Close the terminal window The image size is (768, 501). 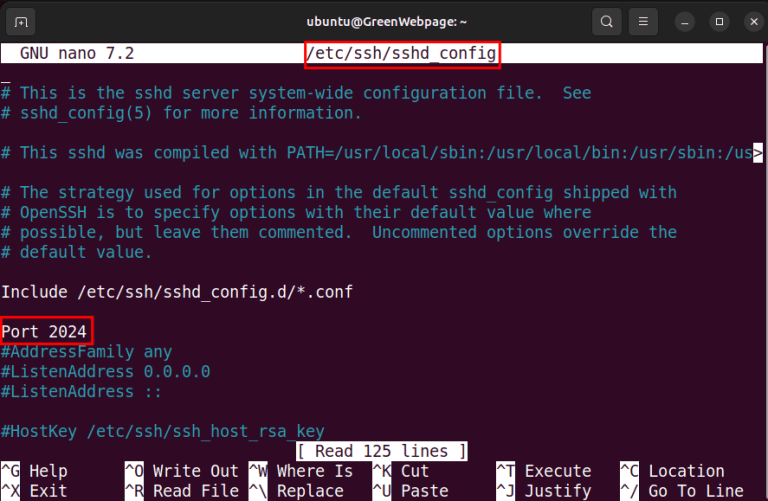(749, 21)
